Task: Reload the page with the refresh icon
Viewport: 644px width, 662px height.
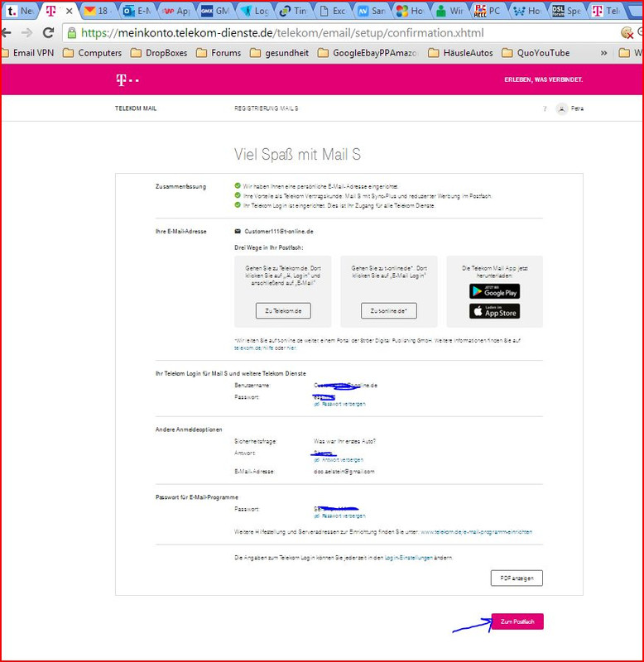Action: point(49,32)
